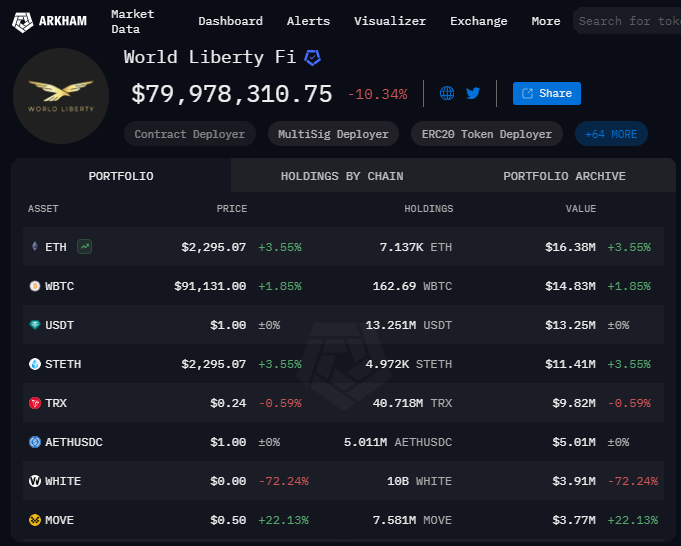Screen dimensions: 681x546
Task: Open the Exchange page
Action: click(x=478, y=21)
